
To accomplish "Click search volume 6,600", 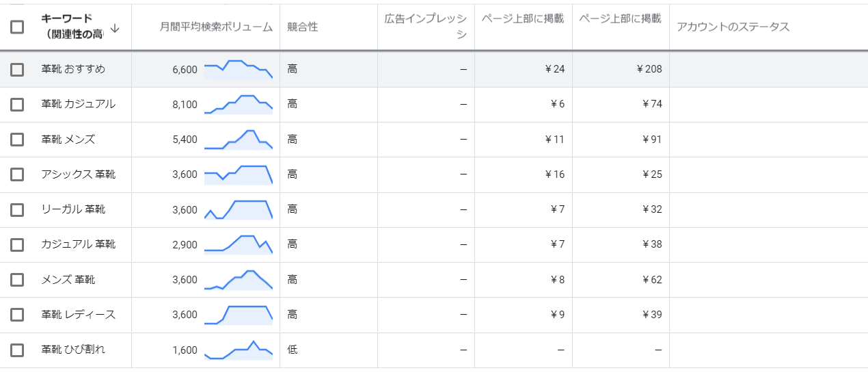I will coord(185,69).
